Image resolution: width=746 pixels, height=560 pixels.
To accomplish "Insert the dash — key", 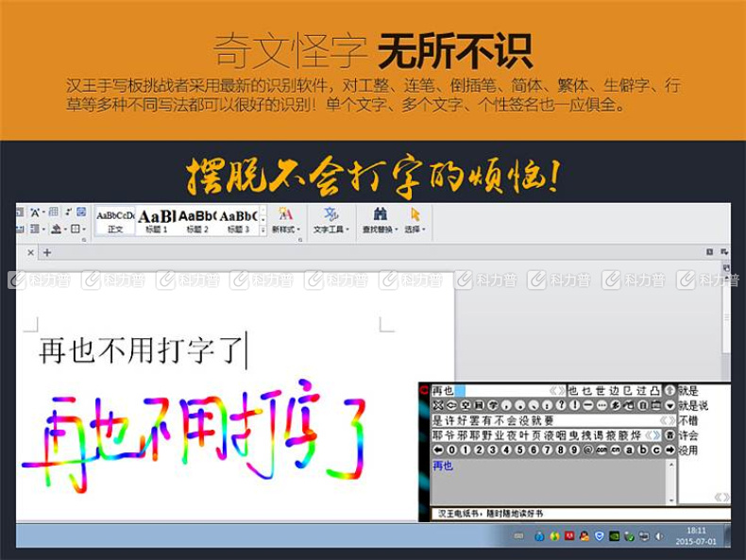I will tap(588, 406).
